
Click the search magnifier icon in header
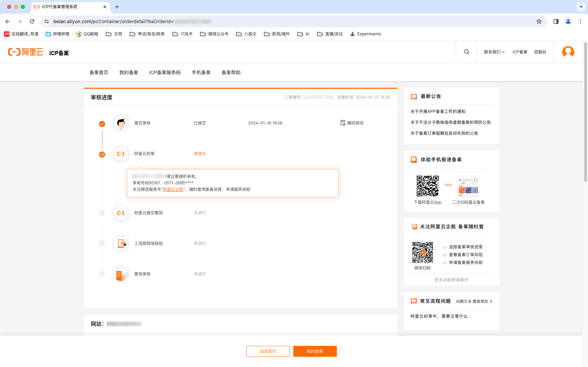[467, 52]
